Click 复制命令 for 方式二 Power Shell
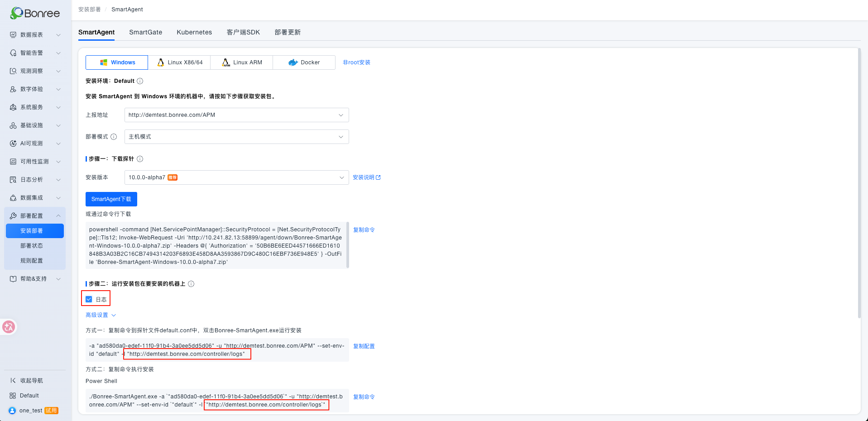 tap(364, 397)
